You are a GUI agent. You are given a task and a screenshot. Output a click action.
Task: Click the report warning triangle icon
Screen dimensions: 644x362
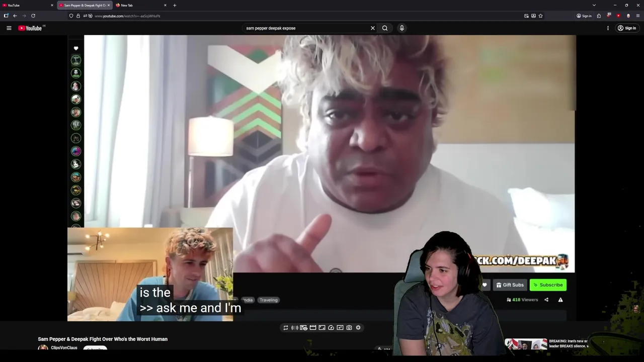coord(560,300)
